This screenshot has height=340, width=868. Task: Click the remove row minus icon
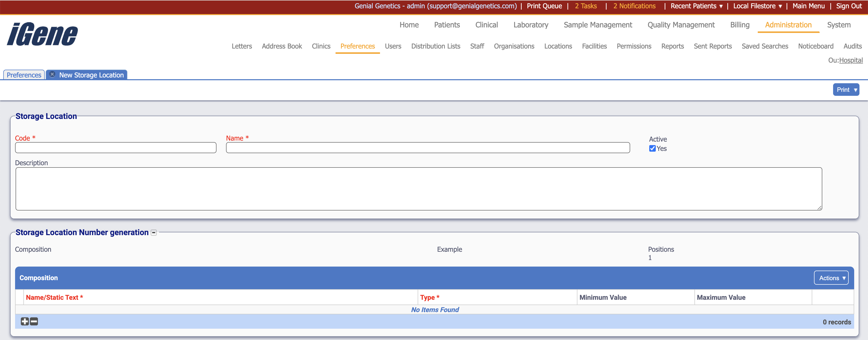[34, 321]
